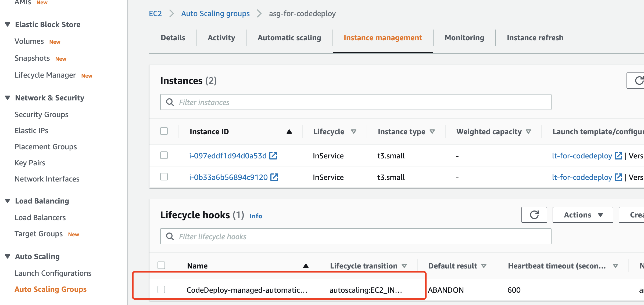Click search icon in Filter lifecycle hooks box

(x=170, y=236)
